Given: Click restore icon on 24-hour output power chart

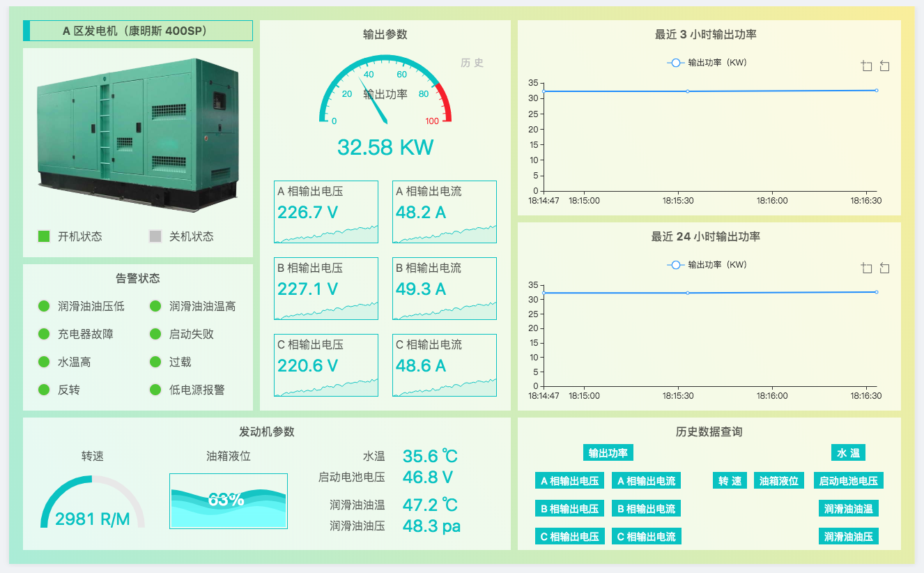Looking at the screenshot, I should pyautogui.click(x=884, y=268).
